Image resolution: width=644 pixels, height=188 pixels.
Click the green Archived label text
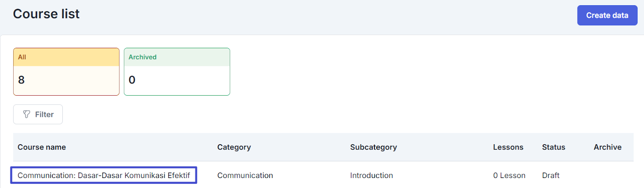(x=142, y=57)
